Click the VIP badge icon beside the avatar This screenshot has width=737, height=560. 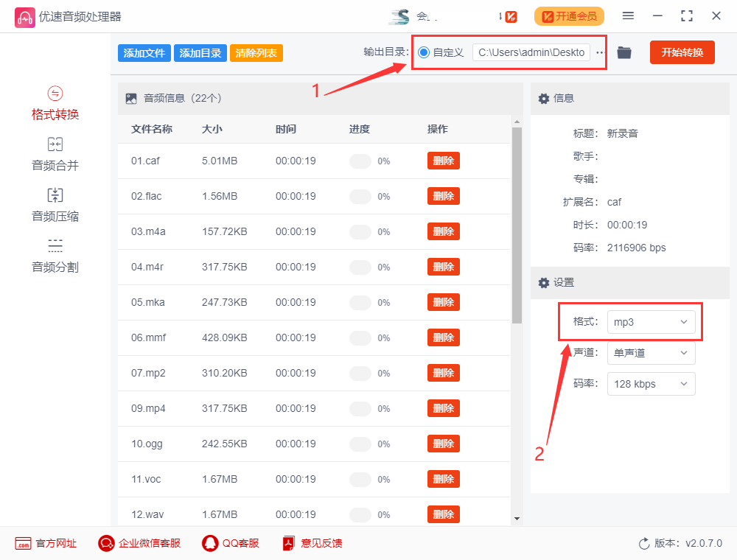[x=511, y=17]
